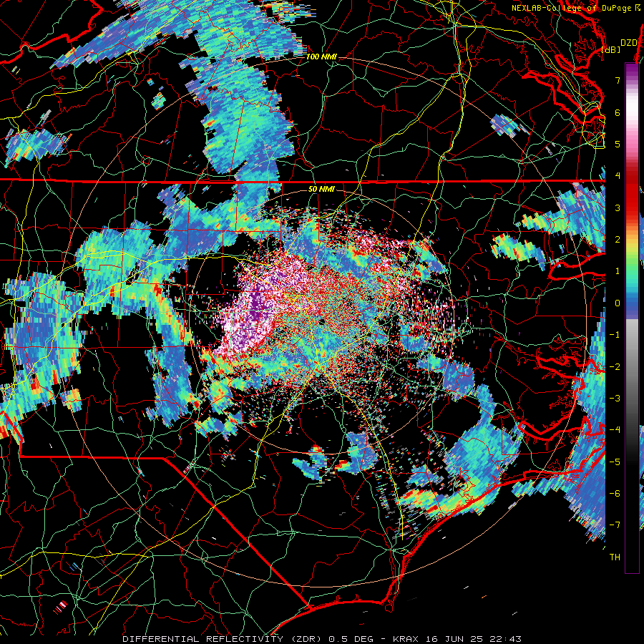Click the 1 tick label on the color scale
This screenshot has width=644, height=644.
click(x=618, y=271)
